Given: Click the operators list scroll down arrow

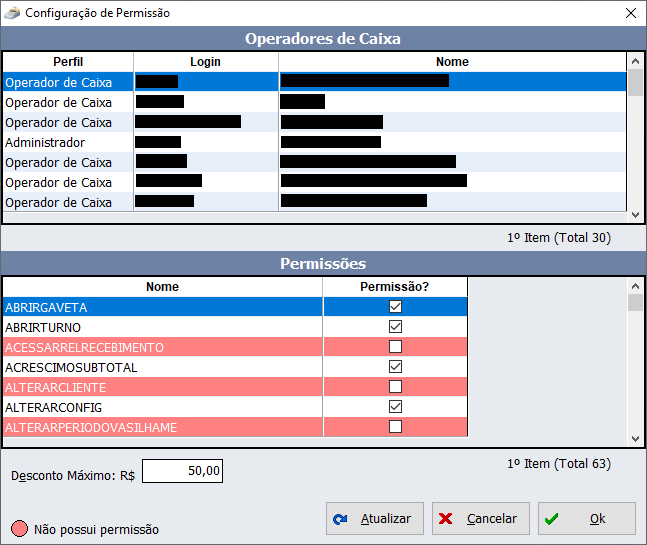Looking at the screenshot, I should click(x=635, y=215).
